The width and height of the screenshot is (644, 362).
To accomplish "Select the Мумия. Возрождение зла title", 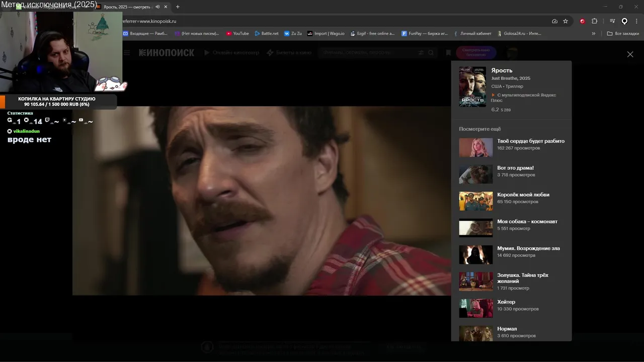I will tap(528, 248).
